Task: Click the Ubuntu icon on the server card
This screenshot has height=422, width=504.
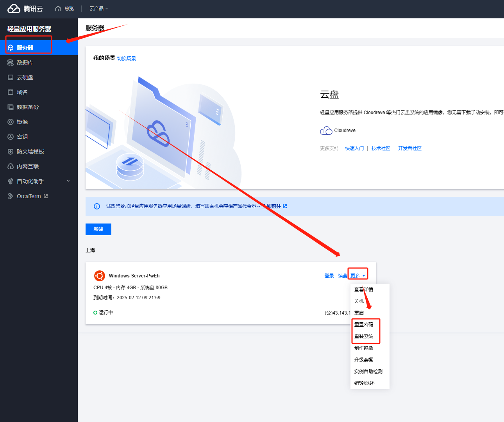Action: point(99,276)
